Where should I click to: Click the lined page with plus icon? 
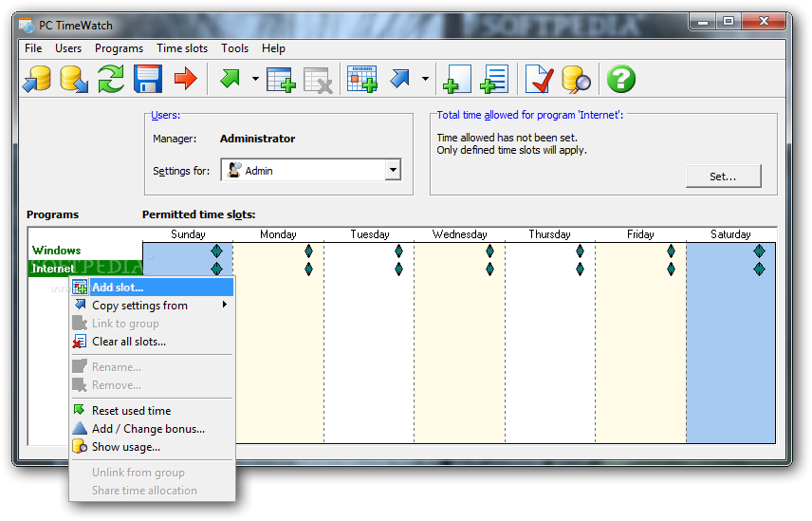[x=494, y=79]
